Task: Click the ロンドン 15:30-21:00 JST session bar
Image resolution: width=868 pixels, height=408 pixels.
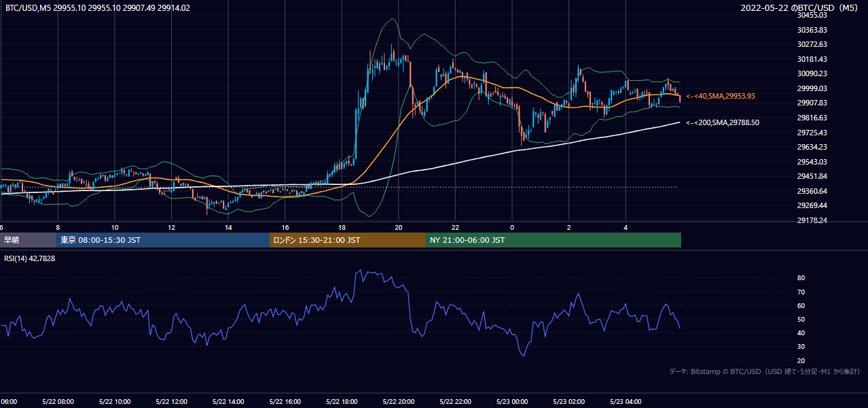Action: [348, 240]
